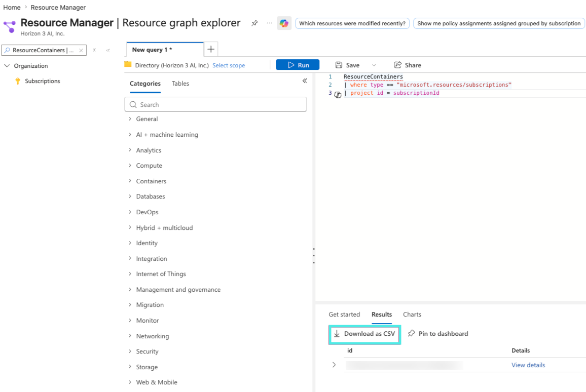
Task: Click Management and governance label
Action: point(178,290)
